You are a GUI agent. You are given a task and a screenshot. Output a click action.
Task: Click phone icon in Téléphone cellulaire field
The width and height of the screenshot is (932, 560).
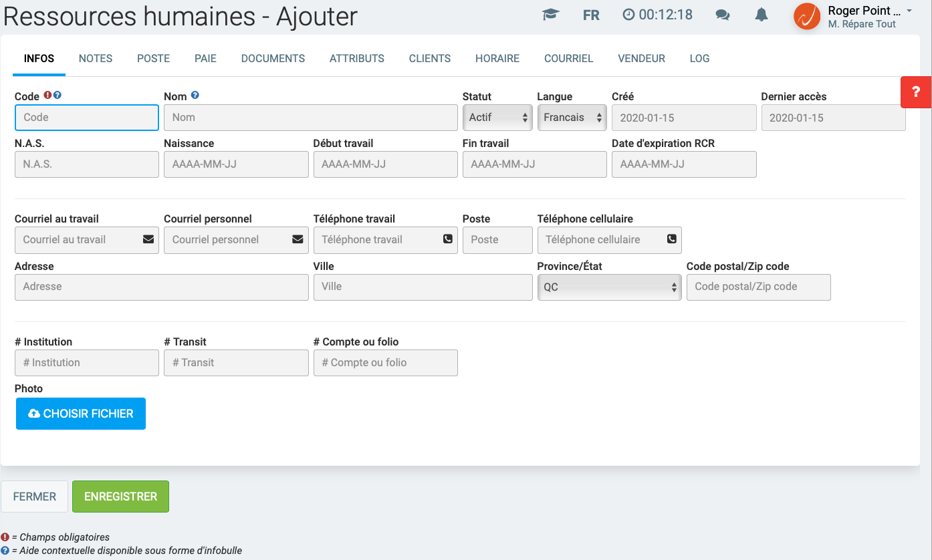tap(671, 239)
